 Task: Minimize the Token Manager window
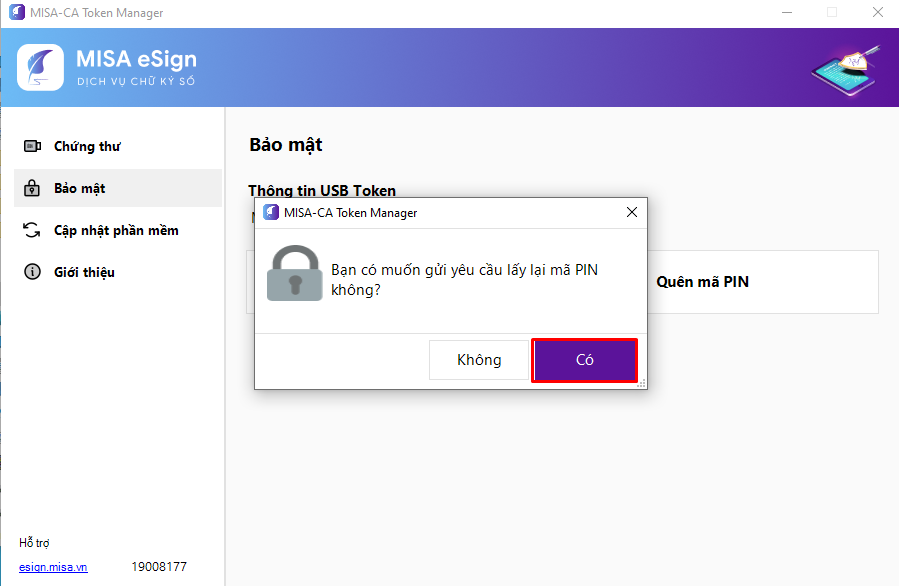pyautogui.click(x=787, y=12)
